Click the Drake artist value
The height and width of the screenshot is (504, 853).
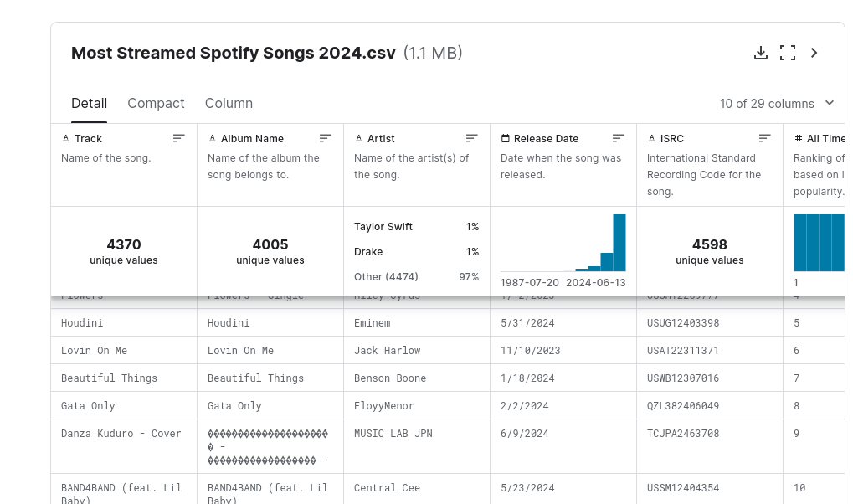pyautogui.click(x=368, y=252)
